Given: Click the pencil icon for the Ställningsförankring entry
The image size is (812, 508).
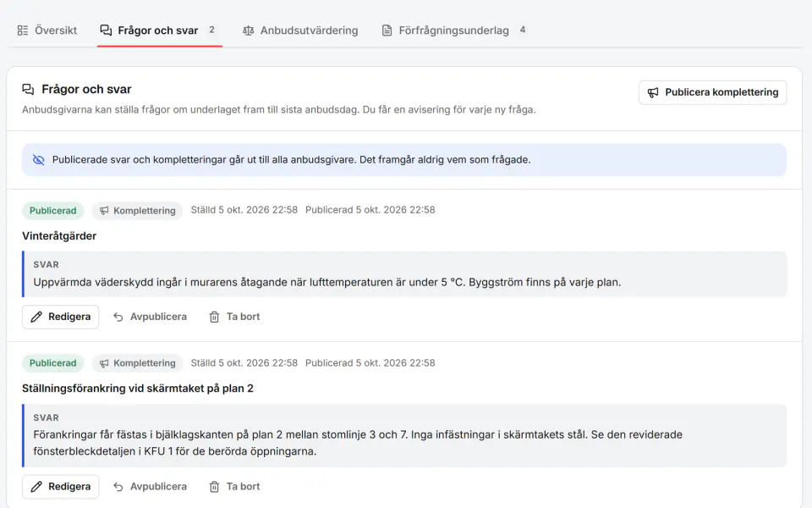Looking at the screenshot, I should point(36,487).
